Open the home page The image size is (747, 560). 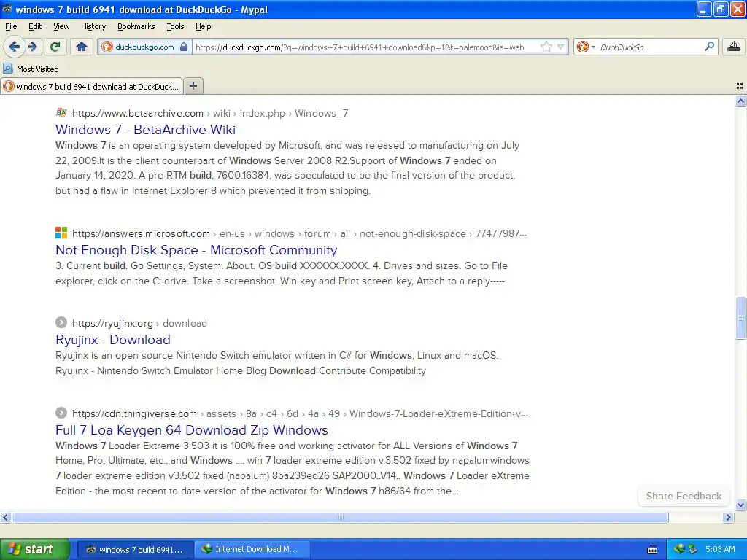click(x=82, y=47)
